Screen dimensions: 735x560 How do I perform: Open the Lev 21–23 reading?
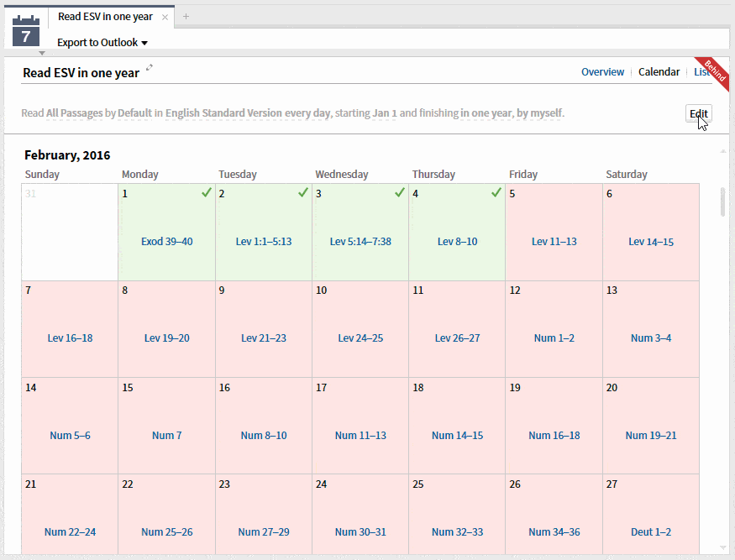[x=264, y=338]
